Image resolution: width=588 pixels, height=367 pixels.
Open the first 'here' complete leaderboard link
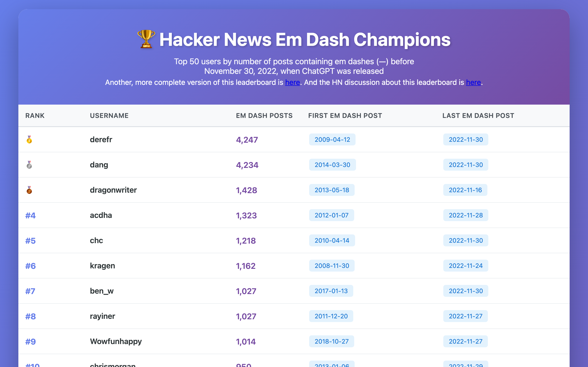tap(292, 83)
